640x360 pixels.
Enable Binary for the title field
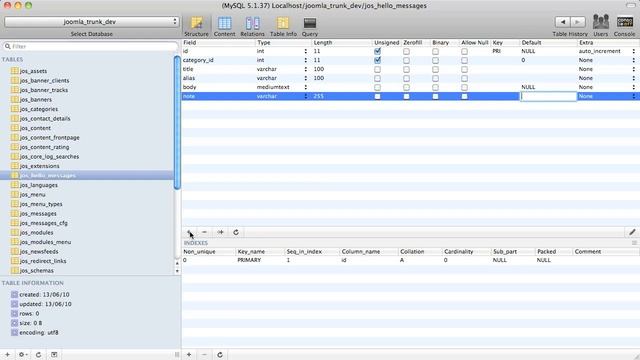[x=436, y=69]
